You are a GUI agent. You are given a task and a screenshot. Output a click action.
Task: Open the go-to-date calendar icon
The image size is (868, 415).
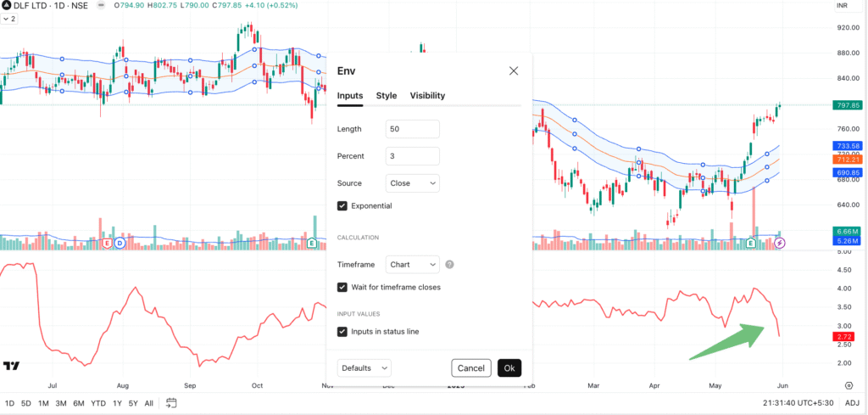click(171, 402)
